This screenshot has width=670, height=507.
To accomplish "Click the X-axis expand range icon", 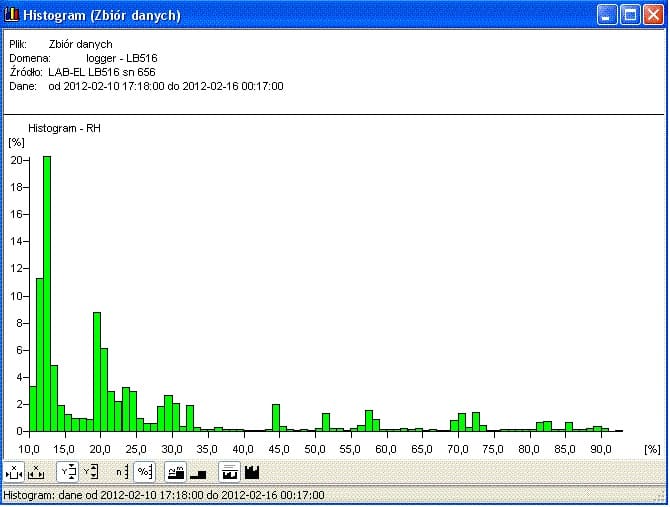I will (x=36, y=472).
